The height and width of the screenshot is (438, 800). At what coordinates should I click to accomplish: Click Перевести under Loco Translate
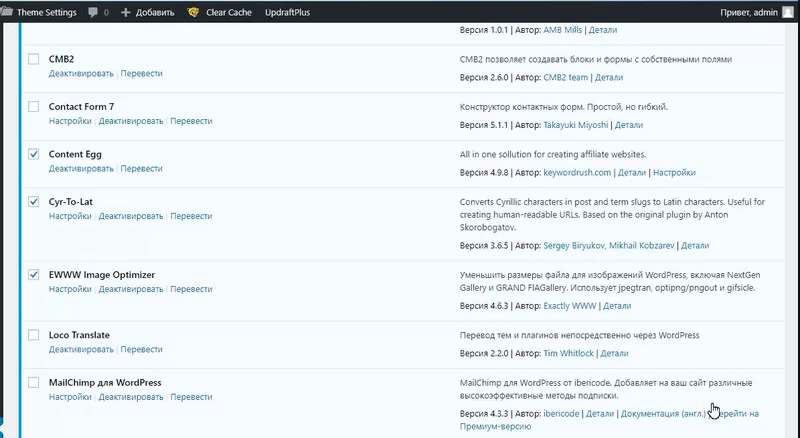[141, 349]
